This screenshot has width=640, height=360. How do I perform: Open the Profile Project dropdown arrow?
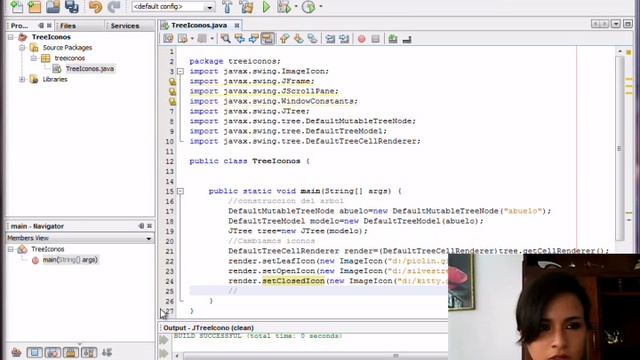(x=321, y=7)
